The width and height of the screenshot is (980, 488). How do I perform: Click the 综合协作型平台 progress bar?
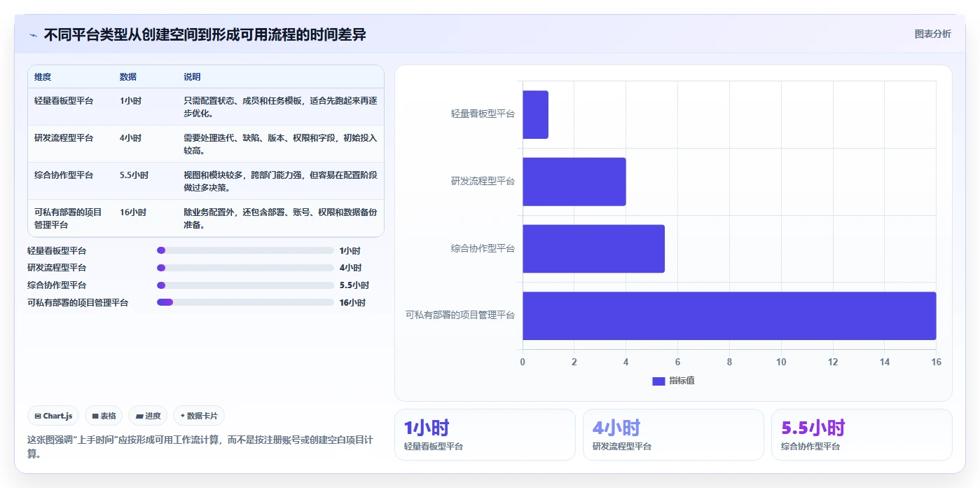[245, 285]
